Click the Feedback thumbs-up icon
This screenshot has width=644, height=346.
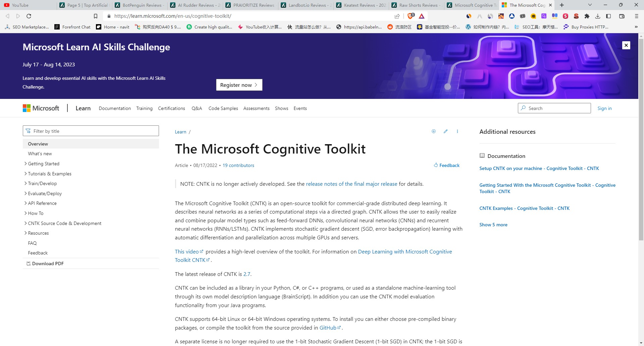(x=436, y=165)
